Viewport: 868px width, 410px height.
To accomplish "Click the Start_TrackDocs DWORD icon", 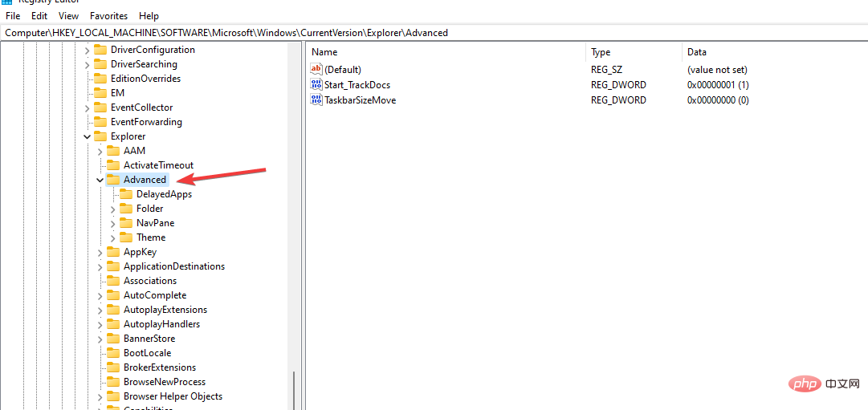I will tap(316, 85).
